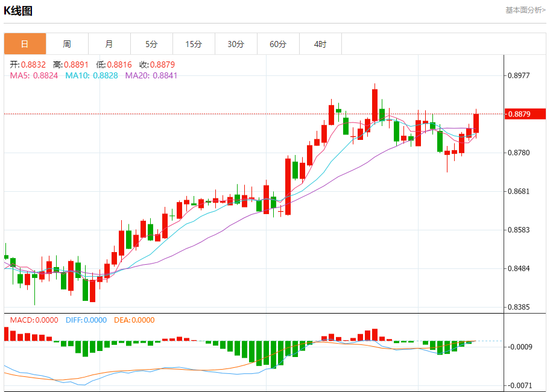
Task: Click the MA10: 0.8828 legend value
Action: (x=92, y=75)
